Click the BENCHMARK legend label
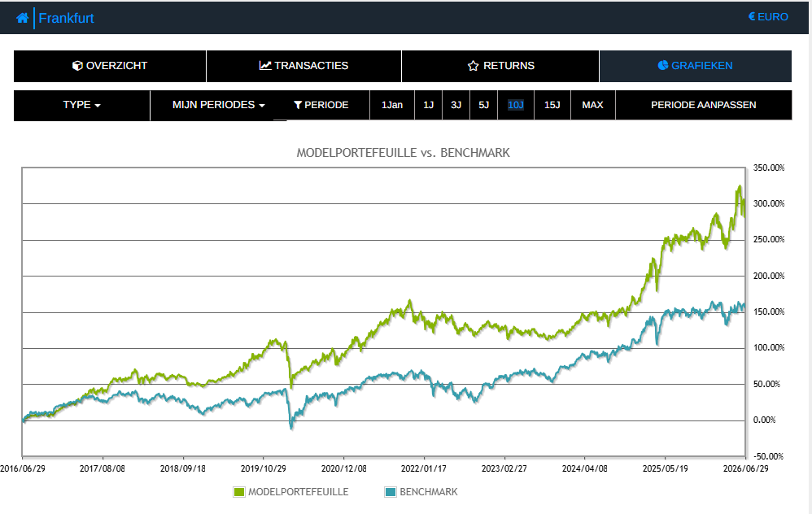Viewport: 812px width, 514px height. [x=429, y=492]
